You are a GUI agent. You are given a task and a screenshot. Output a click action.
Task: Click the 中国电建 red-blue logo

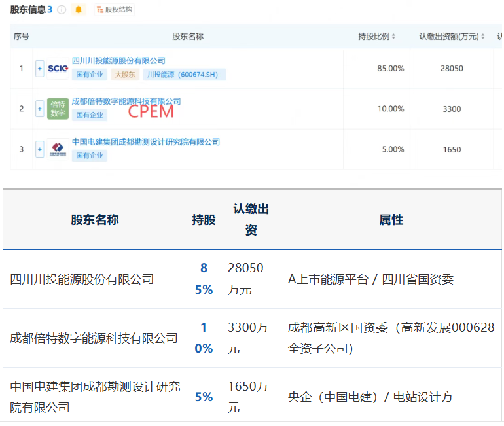point(58,149)
